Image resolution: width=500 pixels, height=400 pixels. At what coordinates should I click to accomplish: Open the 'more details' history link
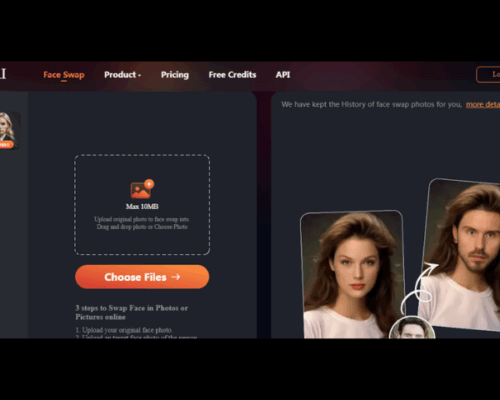pyautogui.click(x=483, y=104)
